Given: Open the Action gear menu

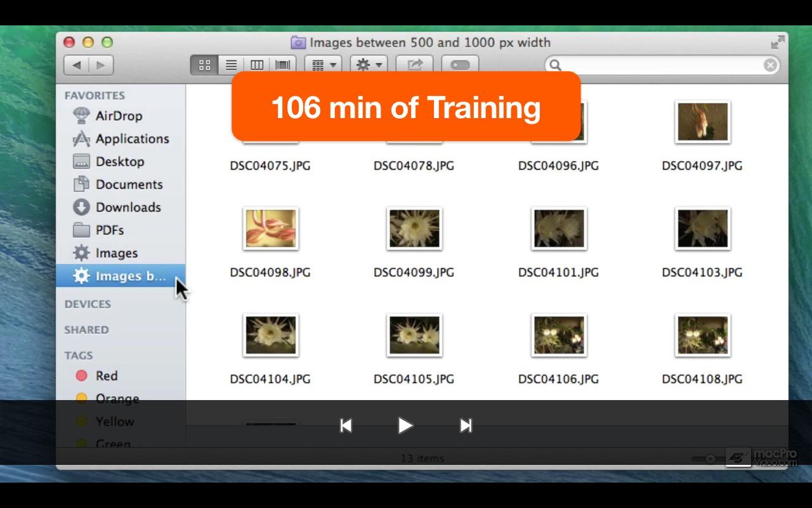Looking at the screenshot, I should (369, 65).
